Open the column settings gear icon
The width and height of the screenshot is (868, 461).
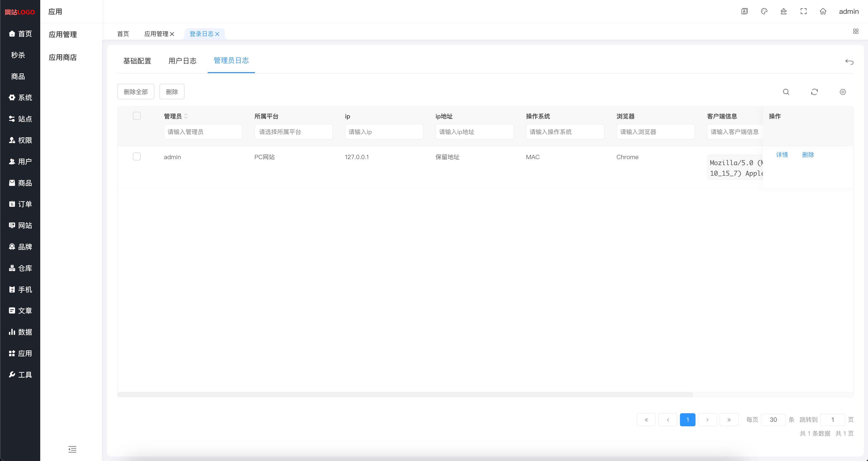point(842,92)
